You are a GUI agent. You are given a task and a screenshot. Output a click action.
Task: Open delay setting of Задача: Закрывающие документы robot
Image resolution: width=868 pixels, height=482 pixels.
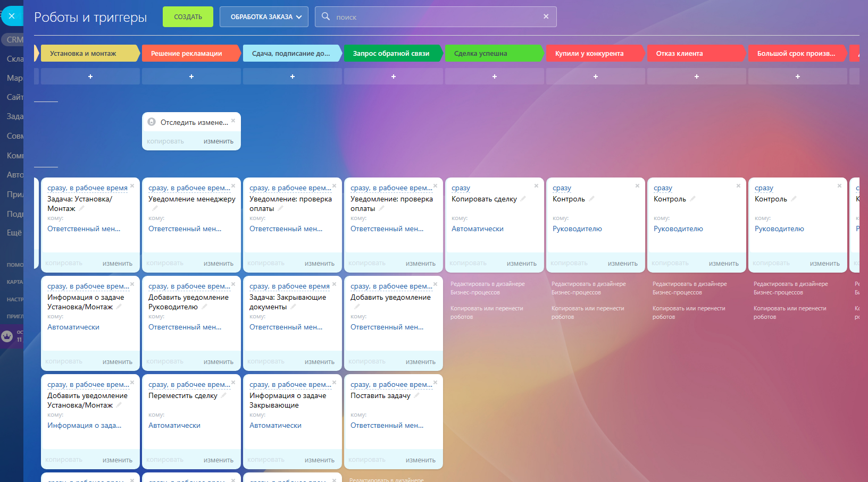click(289, 286)
